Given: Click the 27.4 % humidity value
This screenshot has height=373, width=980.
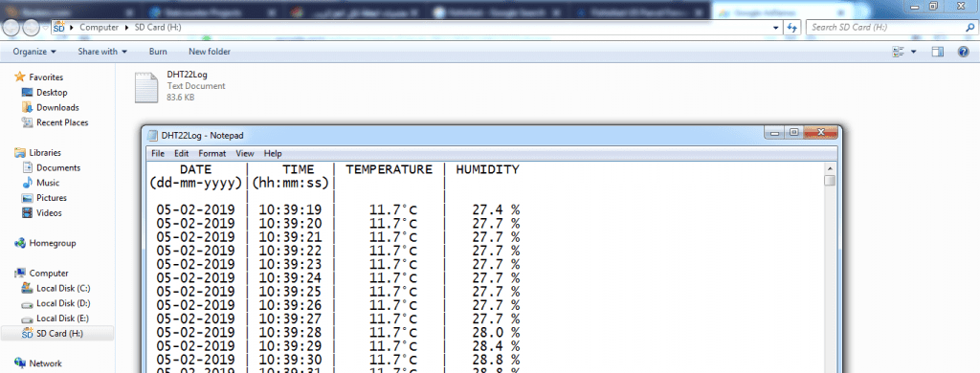Looking at the screenshot, I should click(x=497, y=209).
